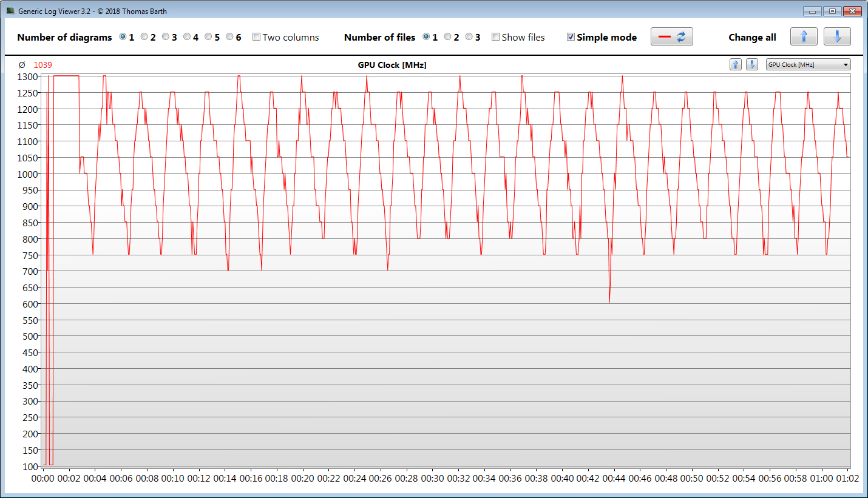The height and width of the screenshot is (498, 868).
Task: Click the 00:00 time axis label
Action: [x=44, y=479]
